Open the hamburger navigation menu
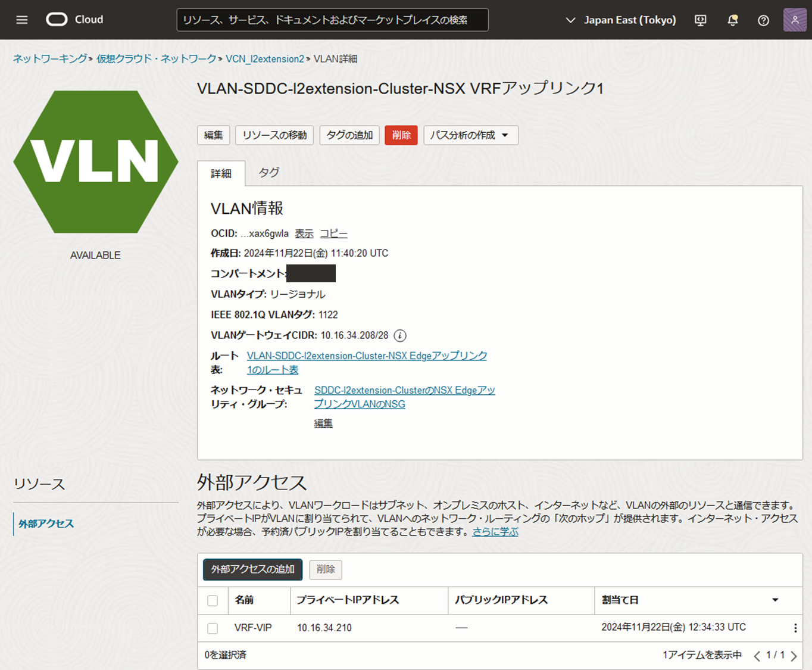 click(x=22, y=20)
